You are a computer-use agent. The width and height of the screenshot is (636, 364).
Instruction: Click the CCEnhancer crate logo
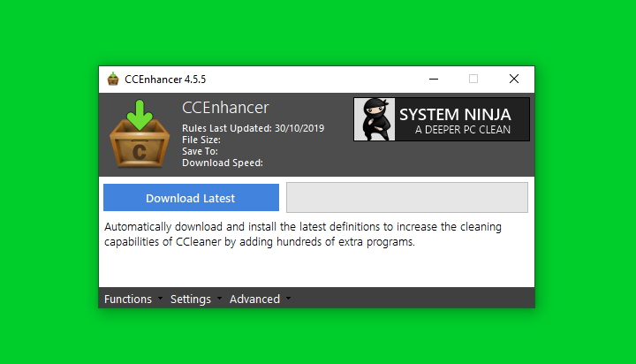point(140,134)
